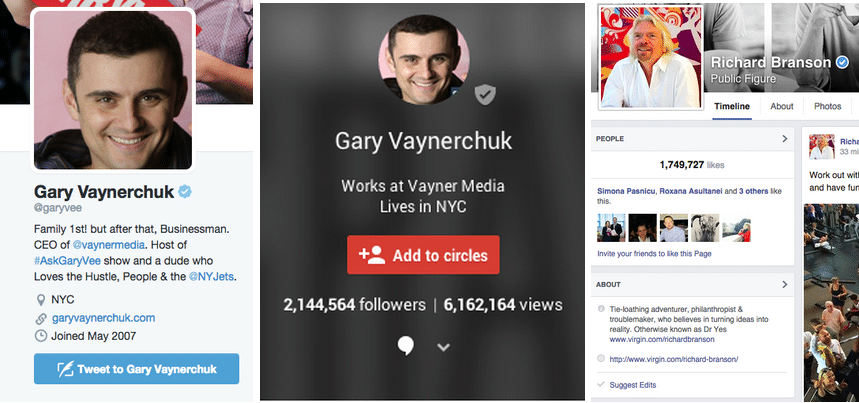The image size is (859, 403).
Task: Click info icon beside Tie-loathing adventurer text
Action: tap(602, 309)
